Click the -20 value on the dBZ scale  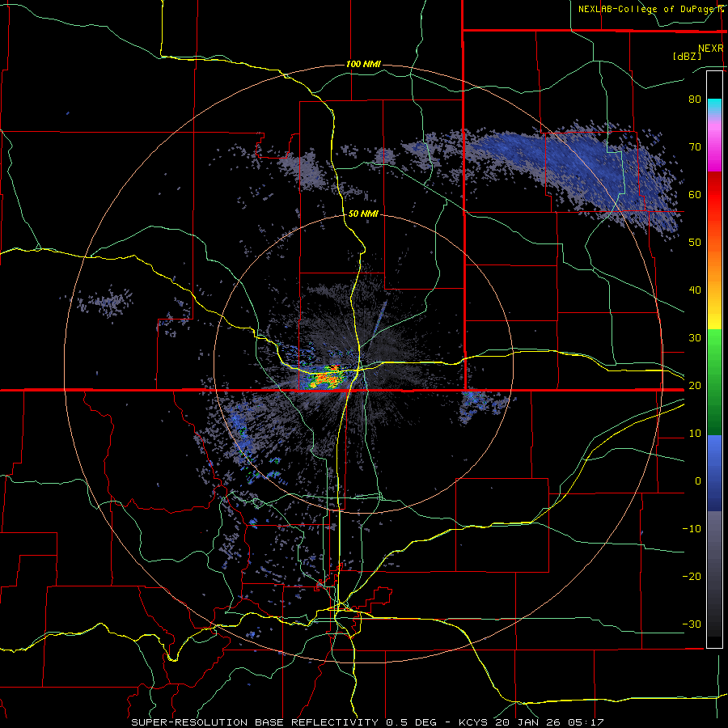coord(692,576)
